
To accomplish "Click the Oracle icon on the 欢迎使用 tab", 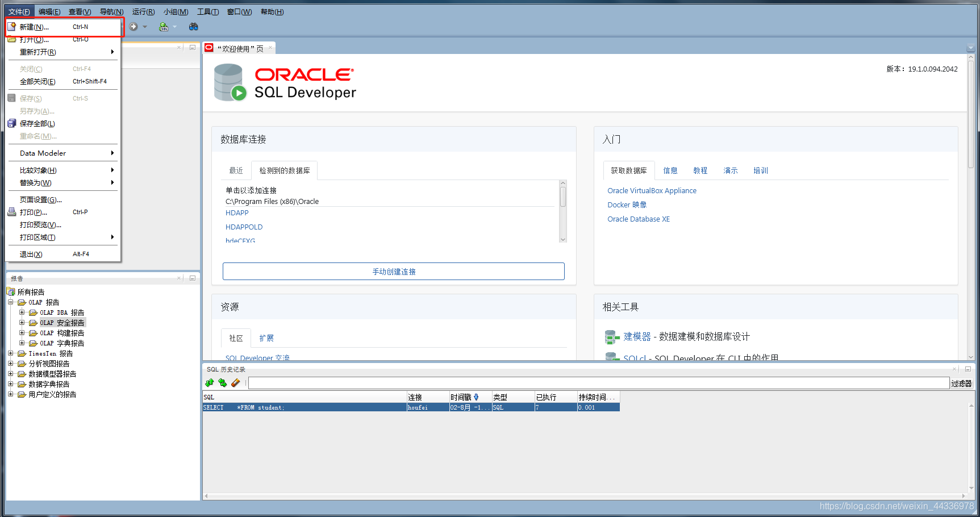I will point(209,48).
